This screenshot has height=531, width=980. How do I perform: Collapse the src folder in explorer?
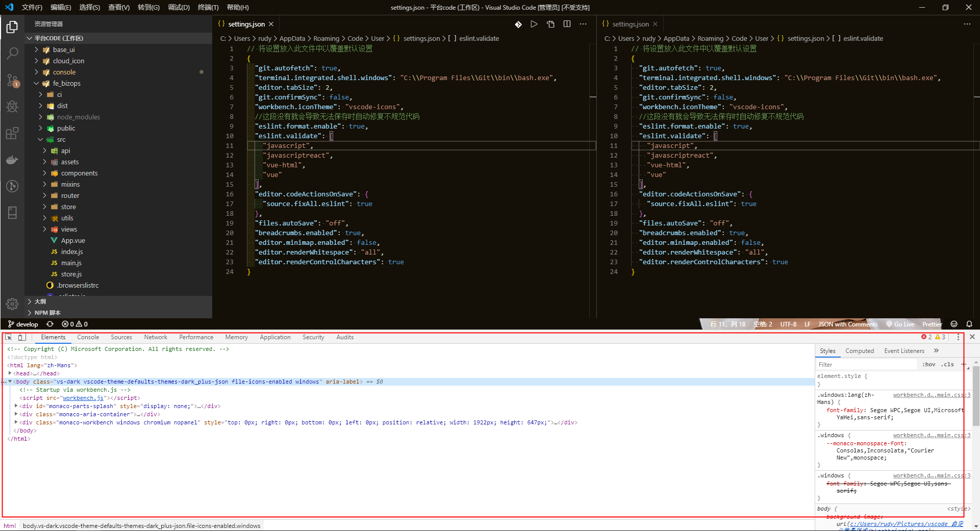click(x=40, y=139)
